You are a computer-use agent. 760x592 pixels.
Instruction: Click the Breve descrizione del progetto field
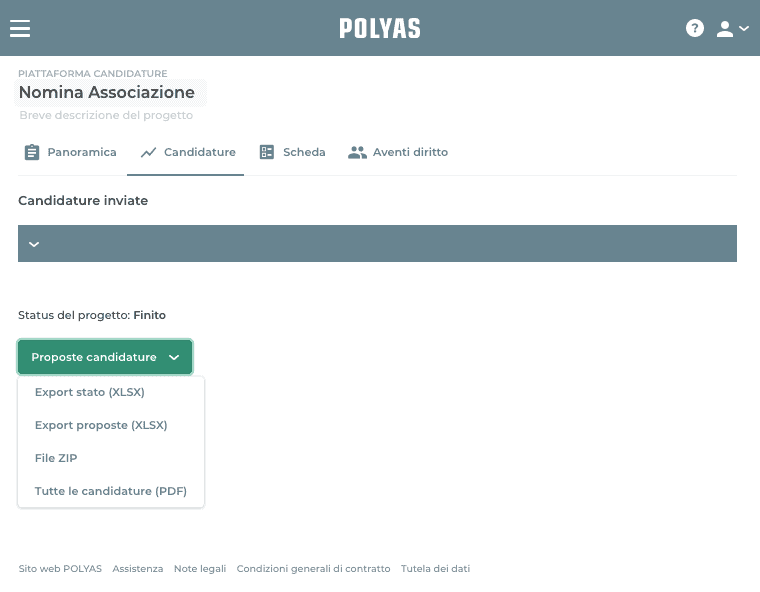106,116
